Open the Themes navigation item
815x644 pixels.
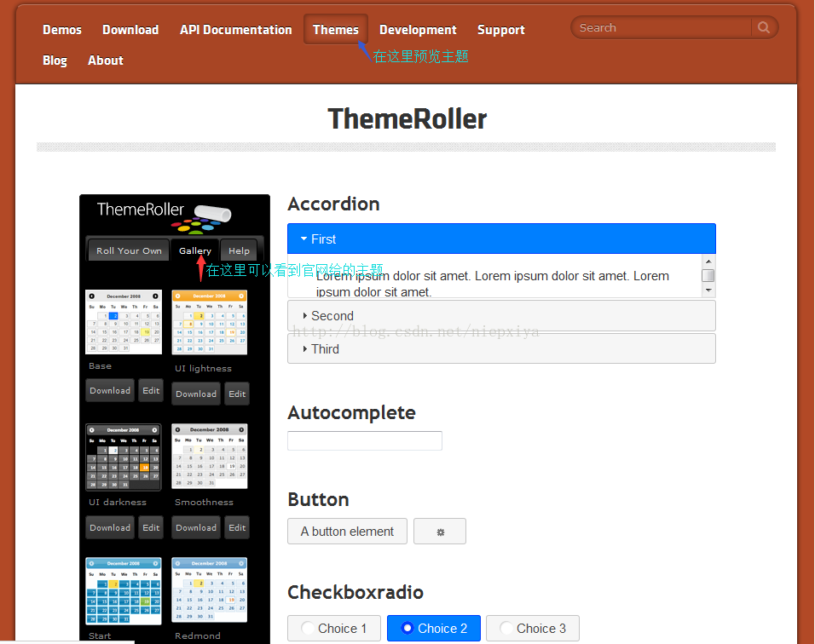click(x=336, y=30)
